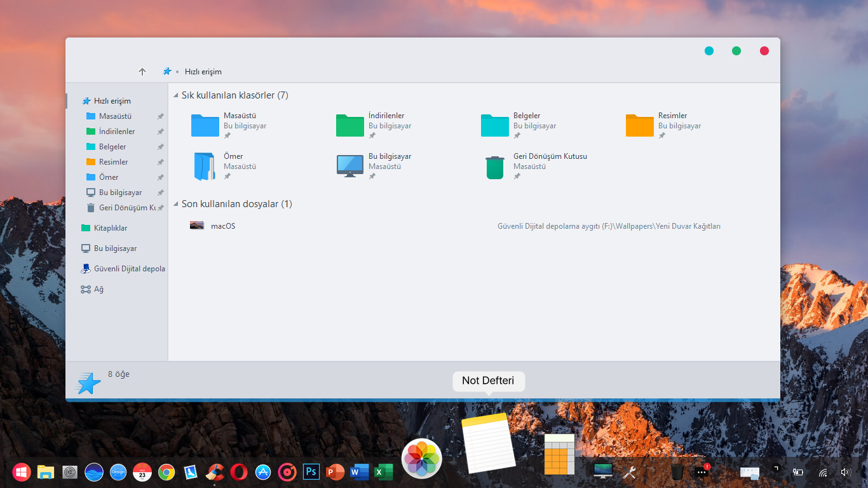Image resolution: width=868 pixels, height=488 pixels.
Task: Open the Belgeler folder tile
Action: (x=495, y=125)
